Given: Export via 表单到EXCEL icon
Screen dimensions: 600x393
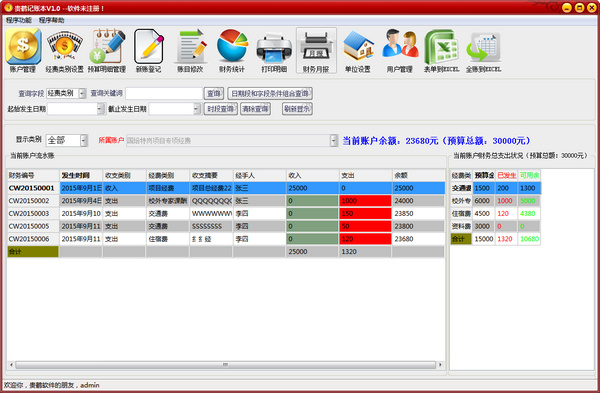Looking at the screenshot, I should [x=441, y=51].
